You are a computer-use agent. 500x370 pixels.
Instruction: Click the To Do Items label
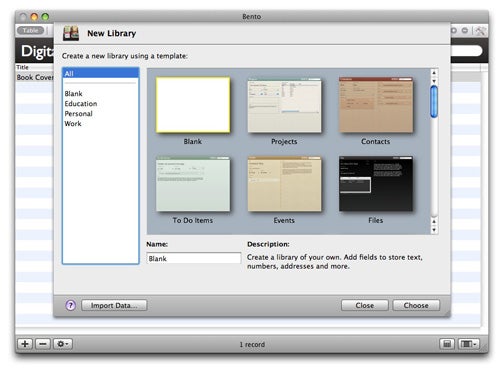pyautogui.click(x=193, y=220)
